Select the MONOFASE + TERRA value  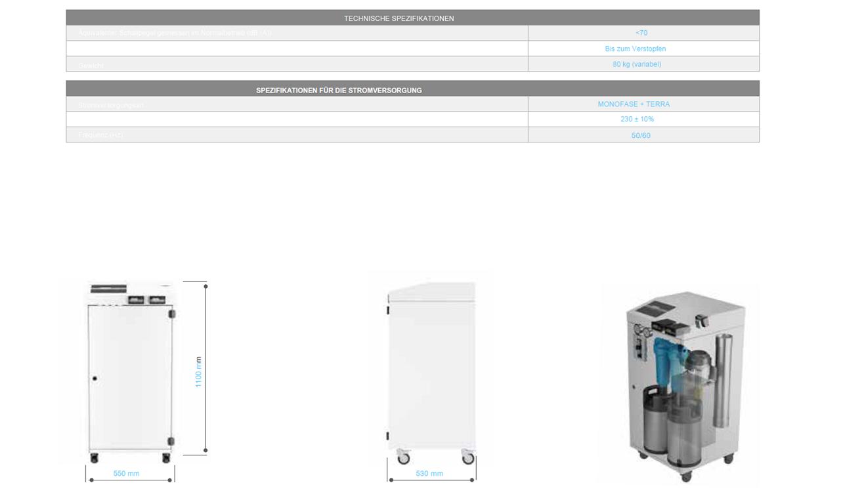click(633, 104)
